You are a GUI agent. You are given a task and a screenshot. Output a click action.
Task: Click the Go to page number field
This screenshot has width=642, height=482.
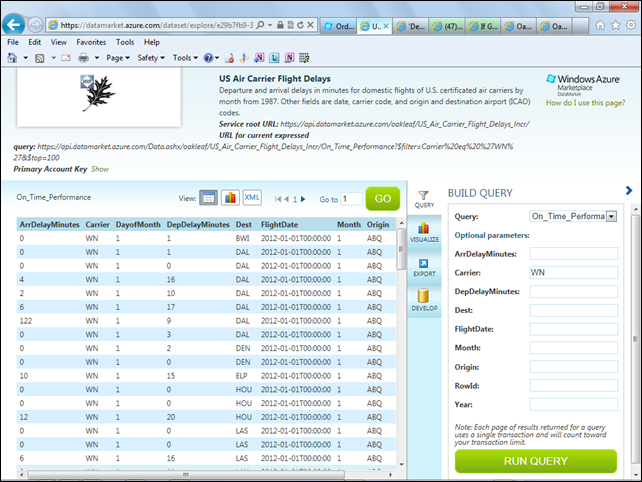[x=352, y=199]
